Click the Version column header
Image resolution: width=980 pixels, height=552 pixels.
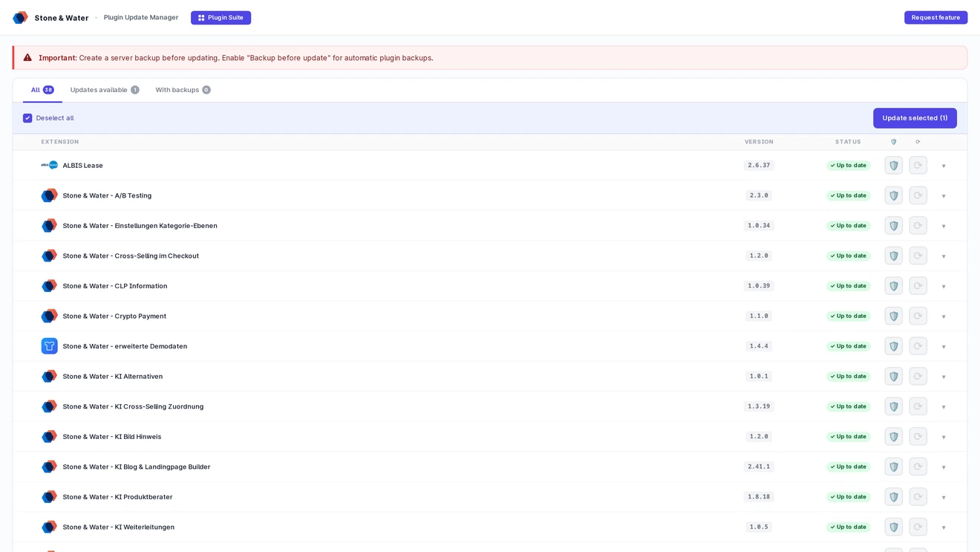(x=759, y=142)
